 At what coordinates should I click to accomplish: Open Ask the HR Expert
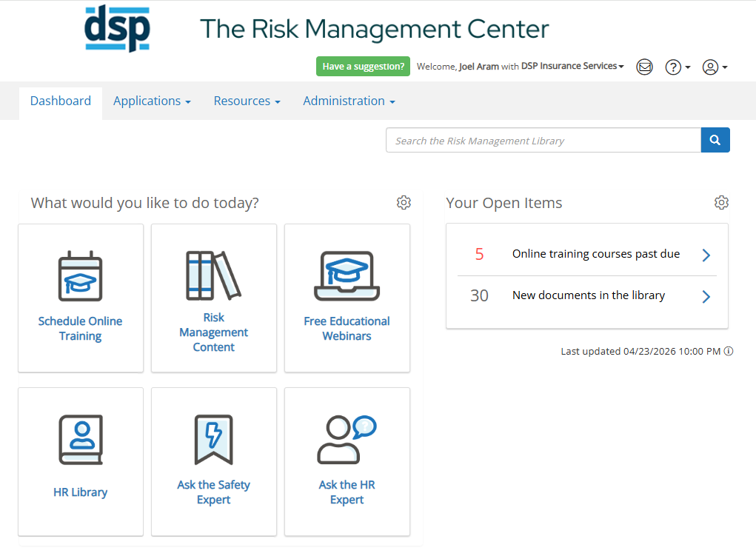347,461
